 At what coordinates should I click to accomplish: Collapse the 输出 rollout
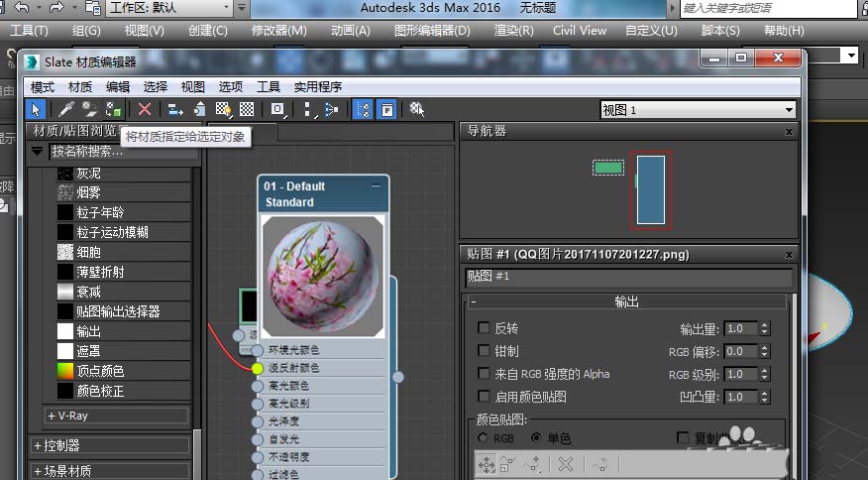(626, 302)
